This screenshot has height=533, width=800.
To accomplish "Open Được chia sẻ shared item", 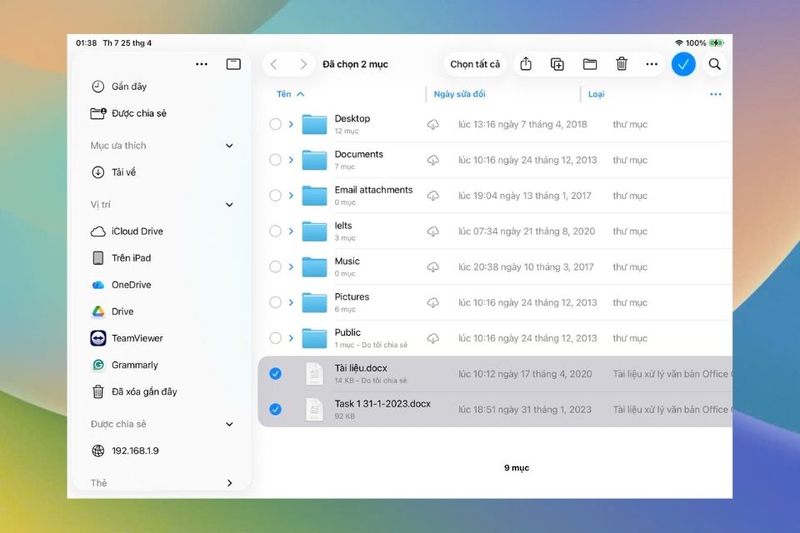I will tap(129, 113).
